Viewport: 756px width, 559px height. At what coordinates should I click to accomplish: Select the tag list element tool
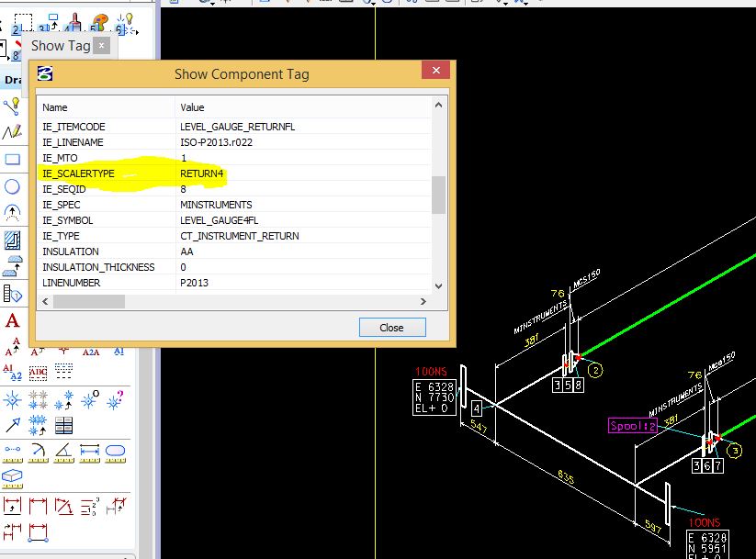click(x=12, y=293)
